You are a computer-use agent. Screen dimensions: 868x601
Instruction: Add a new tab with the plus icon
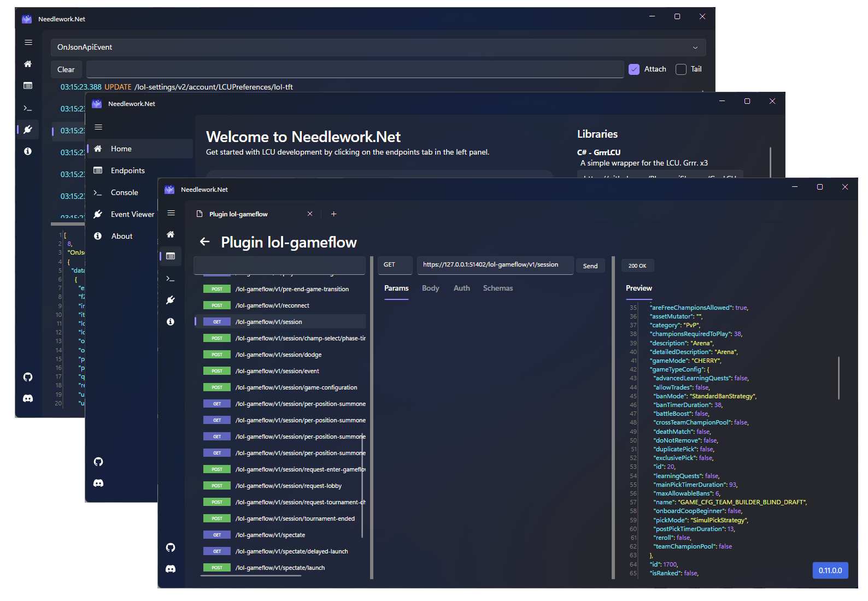(x=333, y=214)
